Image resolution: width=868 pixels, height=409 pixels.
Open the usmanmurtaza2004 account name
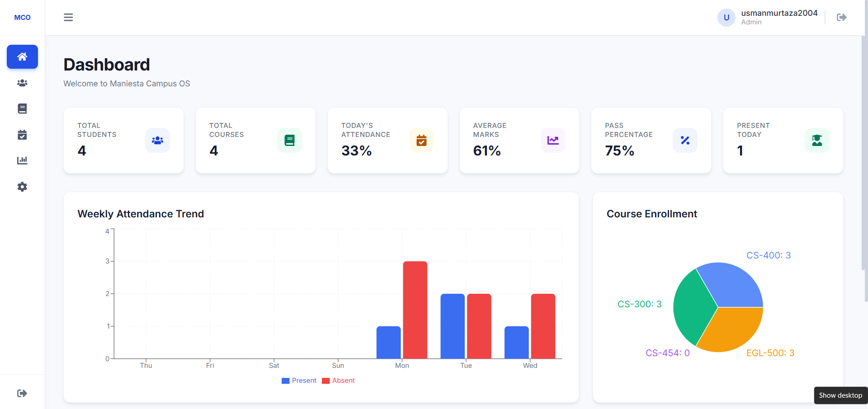(779, 13)
